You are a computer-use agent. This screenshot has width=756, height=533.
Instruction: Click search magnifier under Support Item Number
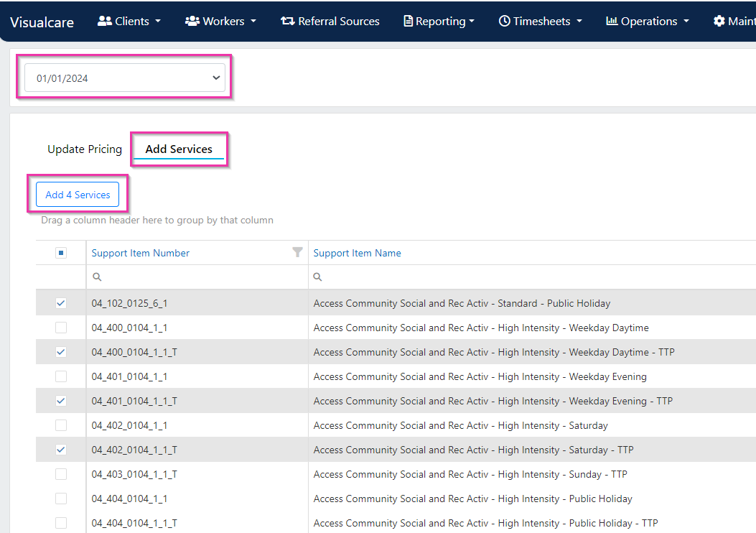tap(97, 277)
